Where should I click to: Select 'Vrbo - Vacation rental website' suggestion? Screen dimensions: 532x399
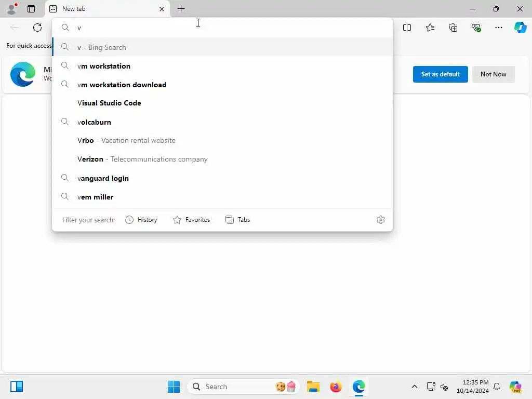pos(222,140)
